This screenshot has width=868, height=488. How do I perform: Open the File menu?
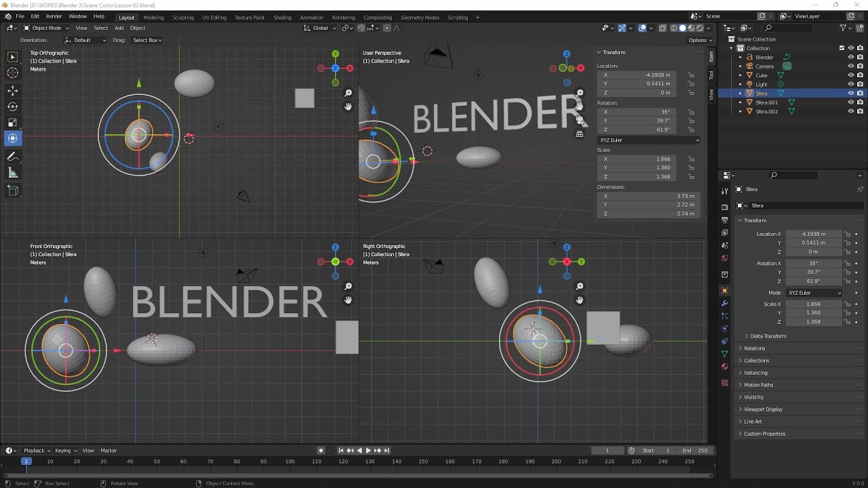20,16
